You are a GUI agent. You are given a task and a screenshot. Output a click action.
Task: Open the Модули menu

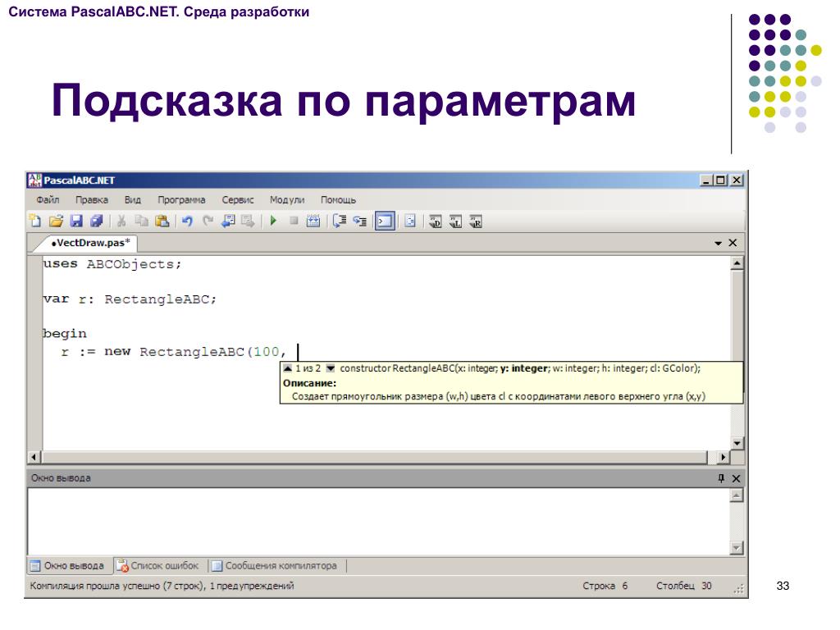287,200
